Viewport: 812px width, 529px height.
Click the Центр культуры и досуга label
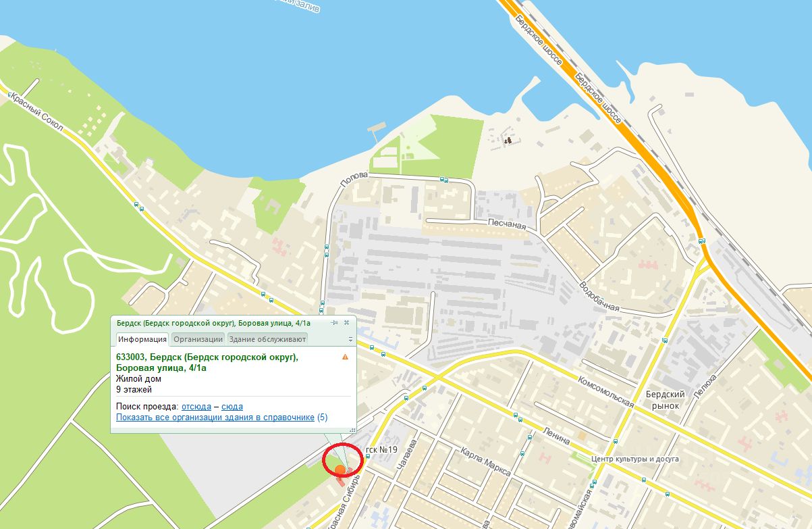[634, 459]
